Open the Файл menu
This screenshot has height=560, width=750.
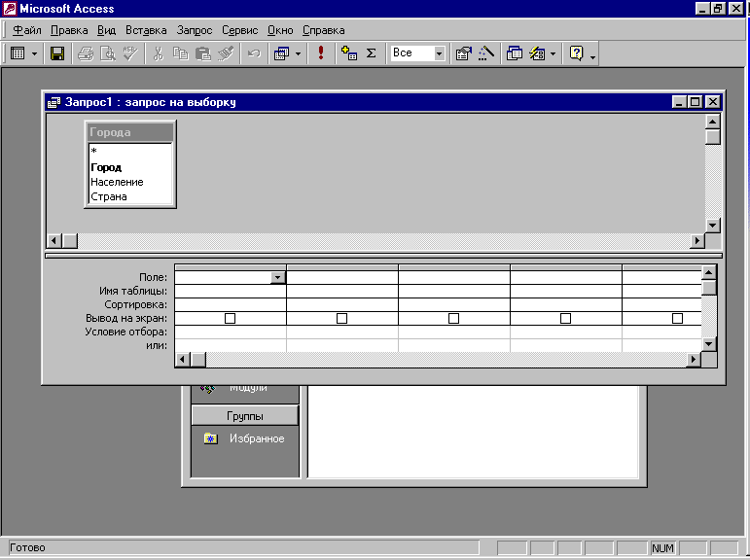coord(27,30)
